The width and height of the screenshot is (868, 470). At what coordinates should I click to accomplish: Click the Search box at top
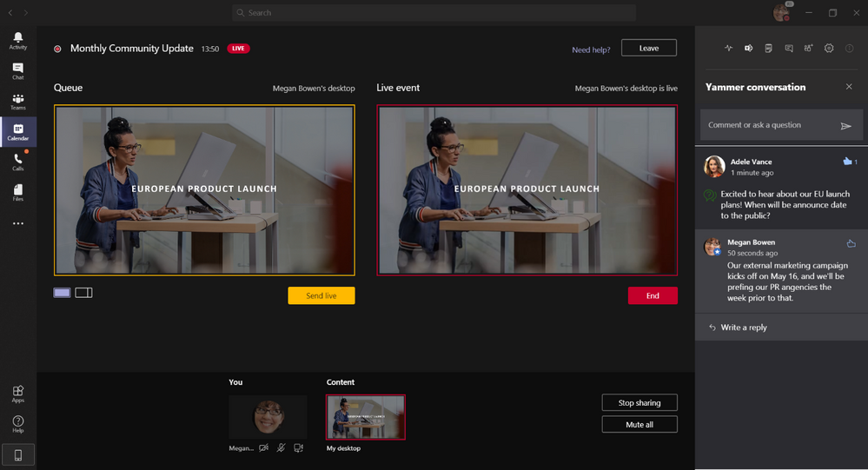click(x=434, y=12)
